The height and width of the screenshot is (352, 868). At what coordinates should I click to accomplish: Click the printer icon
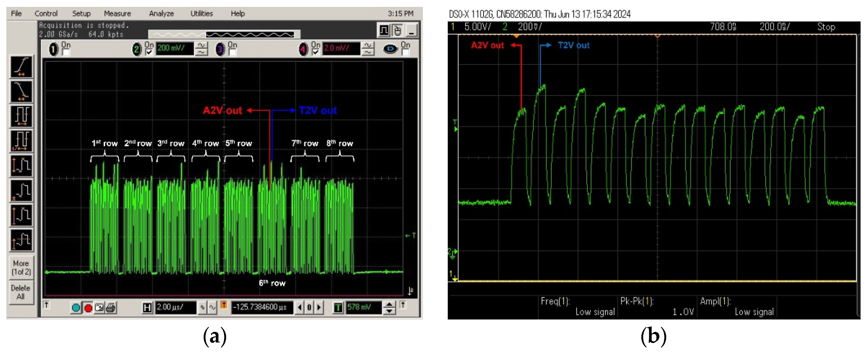coord(111,308)
